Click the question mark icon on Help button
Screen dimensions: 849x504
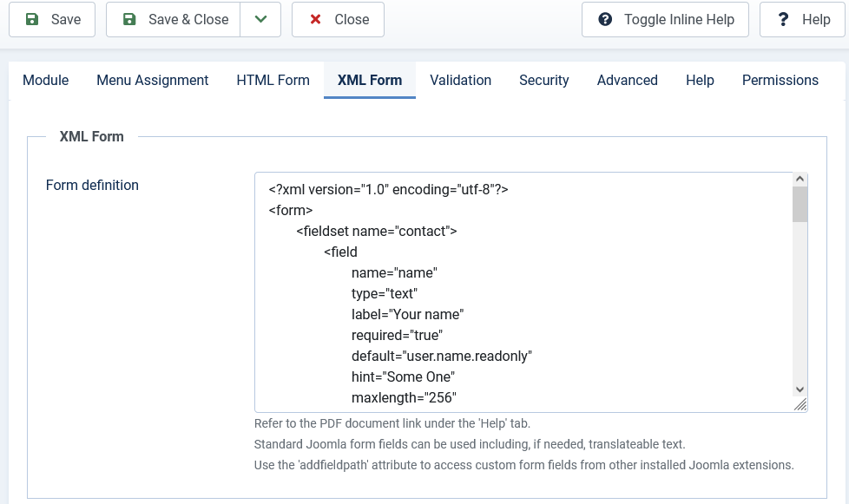pyautogui.click(x=783, y=19)
